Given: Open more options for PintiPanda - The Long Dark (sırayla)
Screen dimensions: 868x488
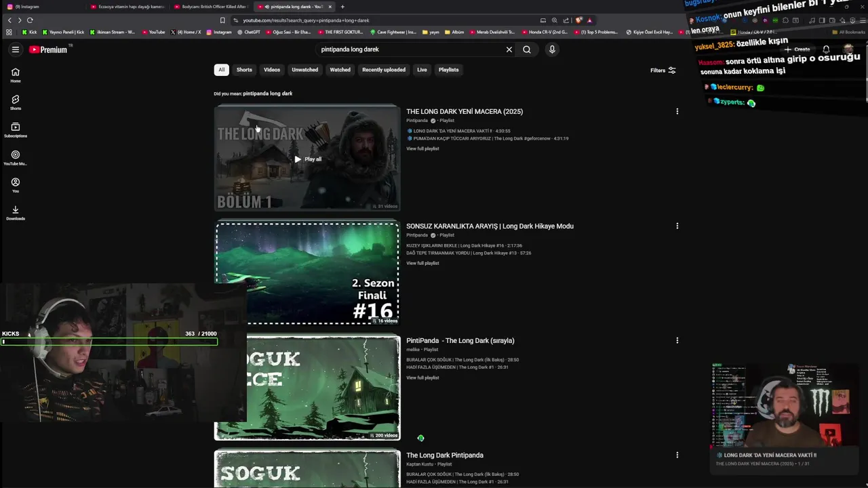Looking at the screenshot, I should [x=677, y=340].
